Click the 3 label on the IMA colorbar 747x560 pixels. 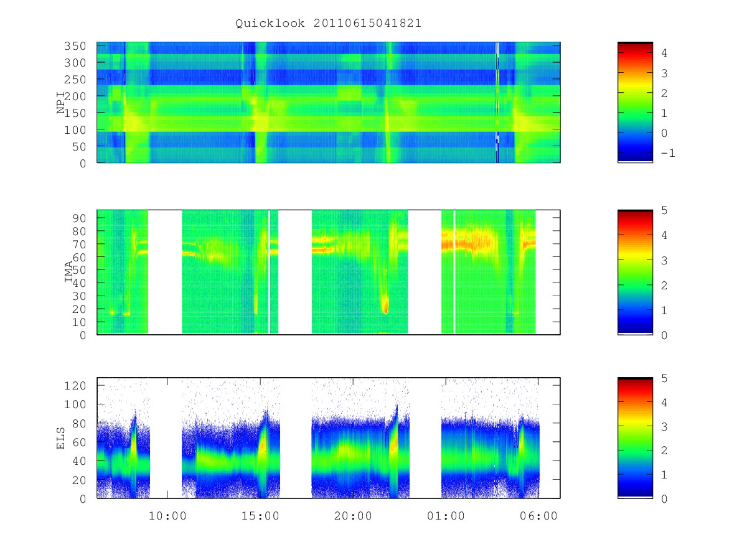click(x=664, y=260)
